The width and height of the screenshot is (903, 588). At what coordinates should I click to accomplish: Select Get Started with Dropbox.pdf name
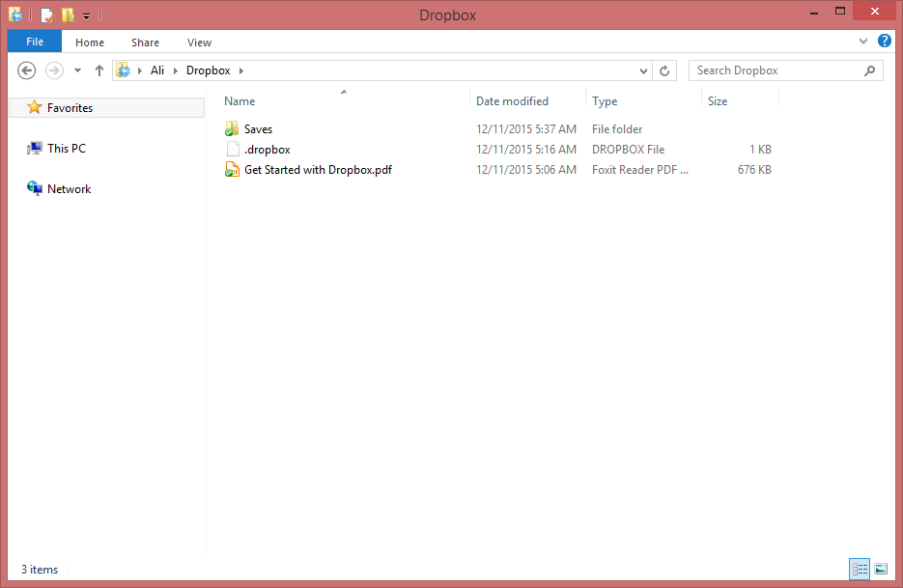click(x=318, y=169)
